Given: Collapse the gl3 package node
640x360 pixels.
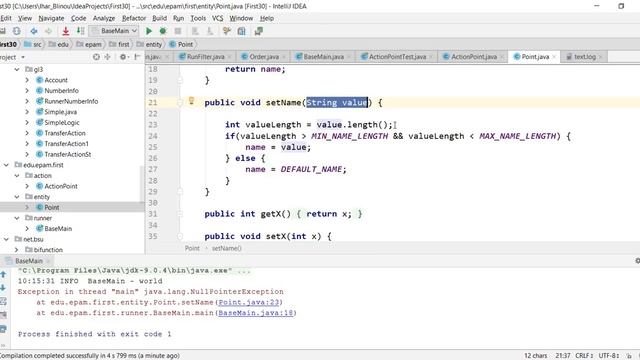Looking at the screenshot, I should pos(17,69).
